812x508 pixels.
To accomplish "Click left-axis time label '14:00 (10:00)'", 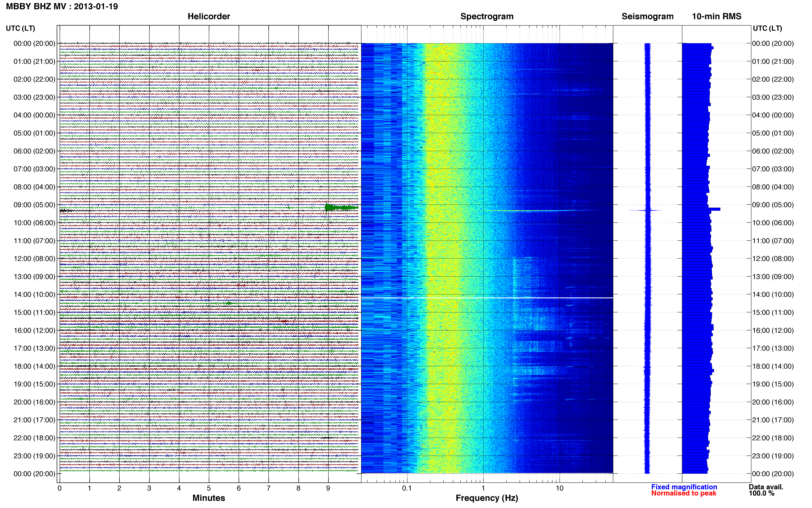I will 34,295.
